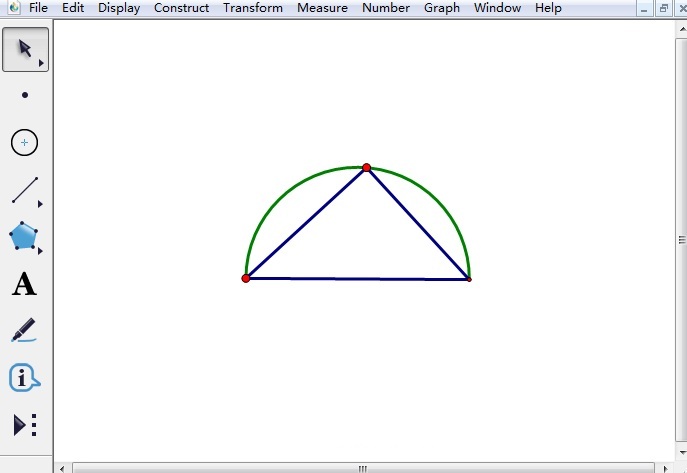The height and width of the screenshot is (473, 687).
Task: Click the vertical scrollbar down arrow
Action: [681, 452]
